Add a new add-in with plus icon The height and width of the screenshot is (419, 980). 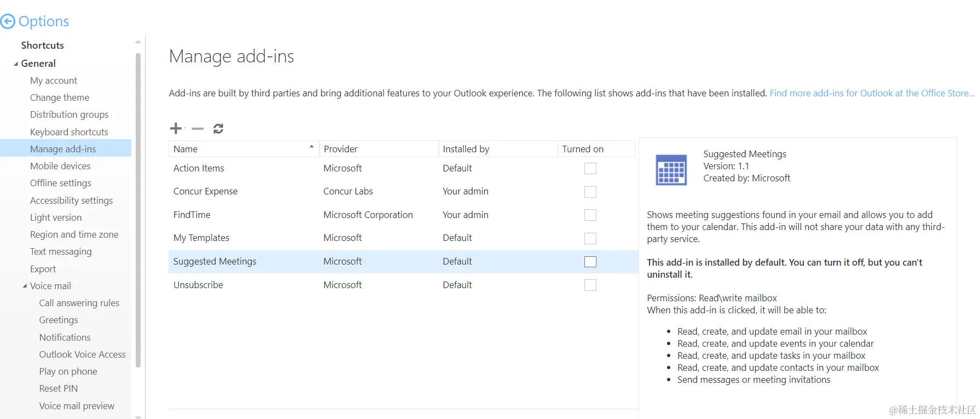(x=176, y=128)
